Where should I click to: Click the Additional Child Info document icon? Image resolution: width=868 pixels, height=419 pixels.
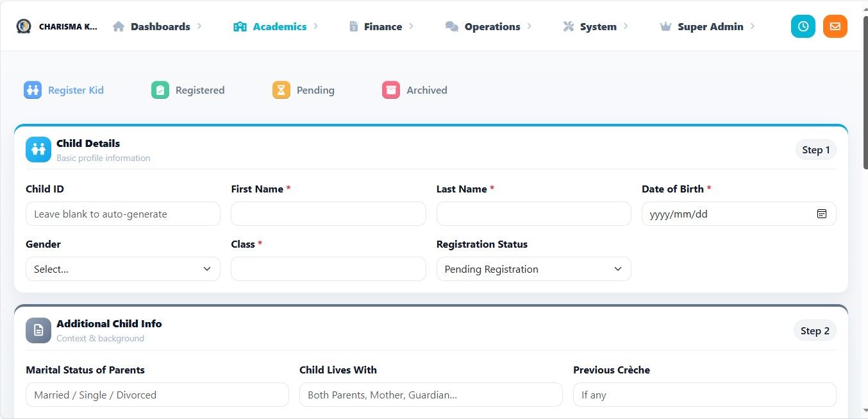(x=38, y=330)
